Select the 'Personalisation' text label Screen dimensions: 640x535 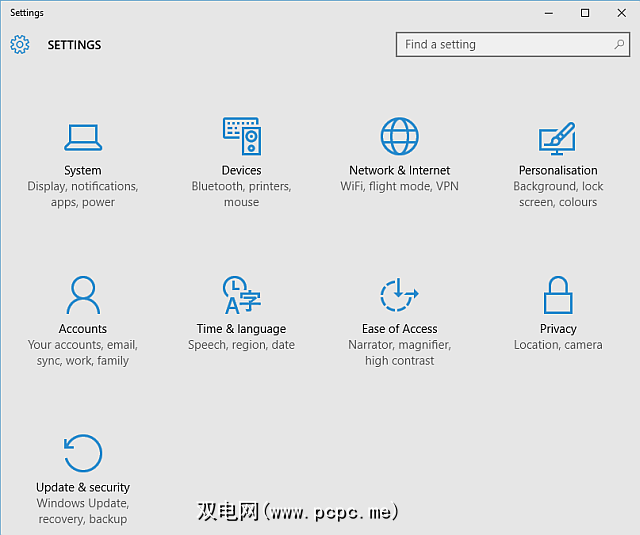coord(558,171)
